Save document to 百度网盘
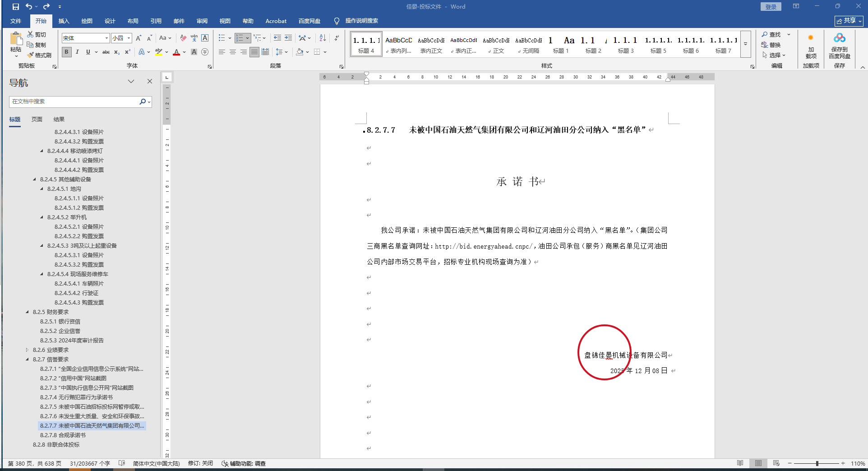 click(x=840, y=46)
